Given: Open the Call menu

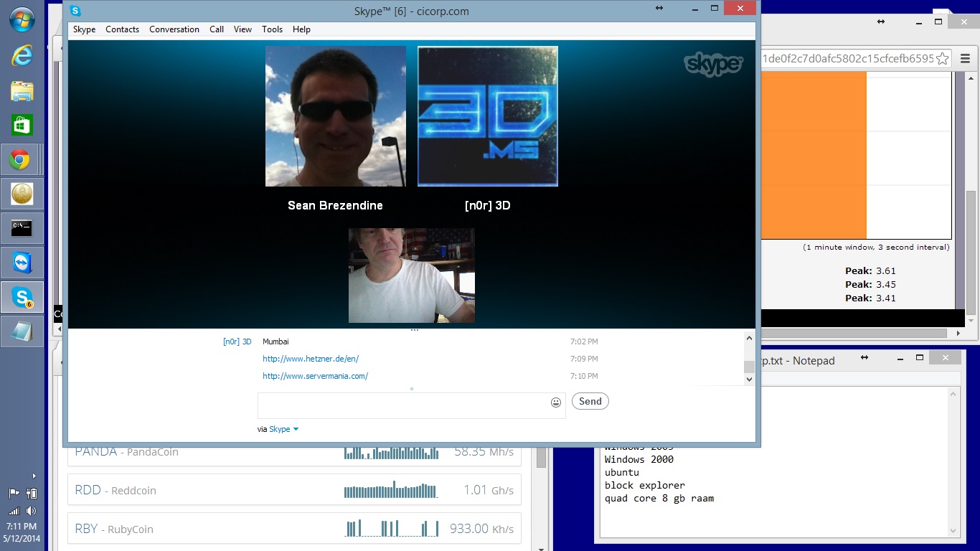Looking at the screenshot, I should click(217, 29).
